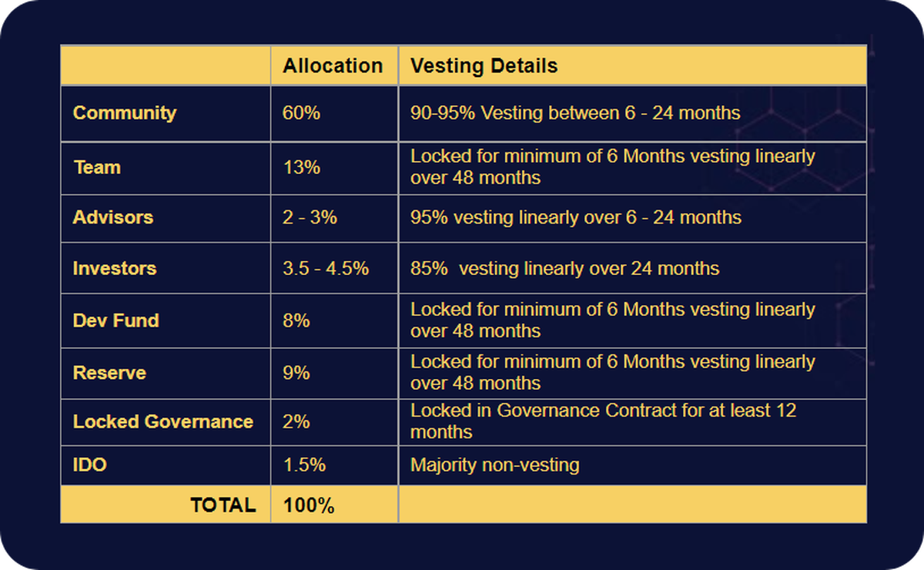This screenshot has width=924, height=570.
Task: Select the Community row label
Action: coord(125,113)
